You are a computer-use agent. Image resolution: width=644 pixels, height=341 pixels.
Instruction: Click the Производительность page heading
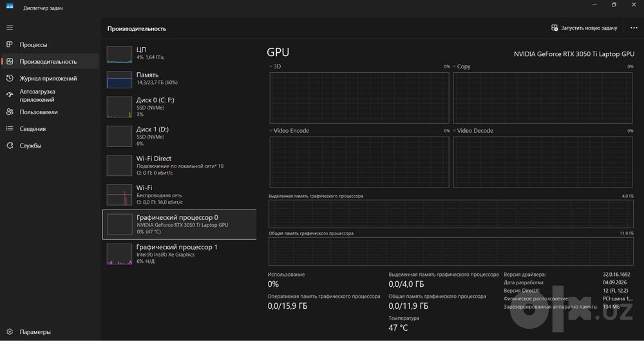click(137, 29)
